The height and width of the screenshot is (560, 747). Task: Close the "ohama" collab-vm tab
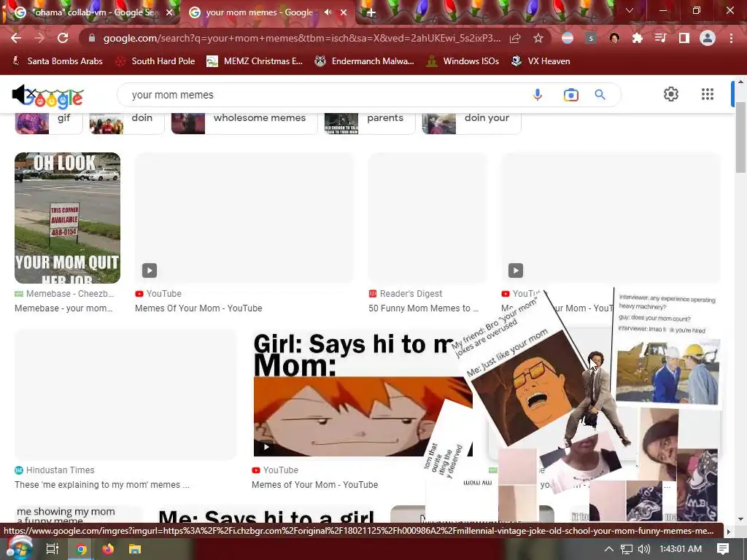(x=169, y=12)
